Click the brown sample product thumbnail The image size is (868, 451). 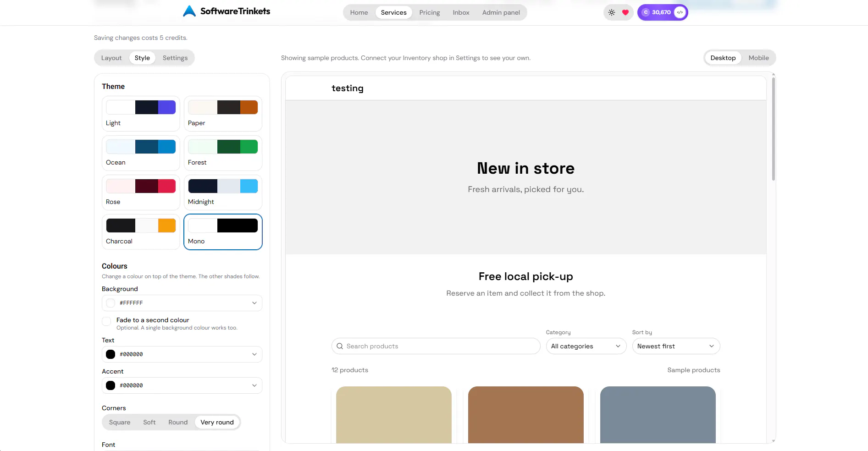[x=526, y=415]
